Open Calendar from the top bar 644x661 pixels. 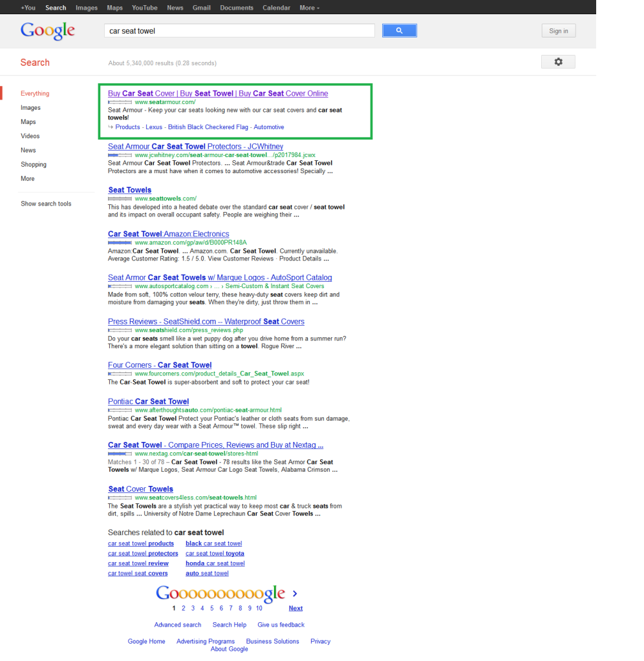(x=276, y=8)
